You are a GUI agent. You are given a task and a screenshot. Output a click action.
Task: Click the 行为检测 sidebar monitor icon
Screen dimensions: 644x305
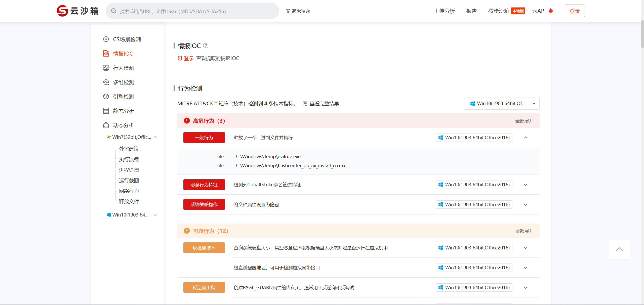pyautogui.click(x=106, y=68)
